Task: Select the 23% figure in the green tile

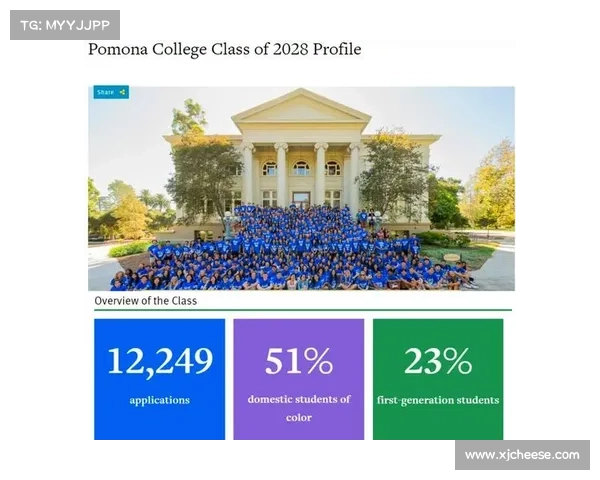Action: [x=438, y=361]
